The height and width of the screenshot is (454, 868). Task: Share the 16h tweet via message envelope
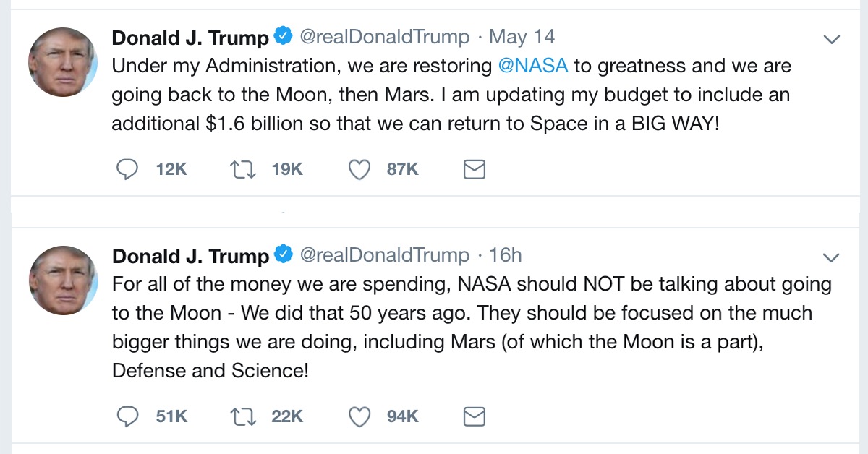474,416
